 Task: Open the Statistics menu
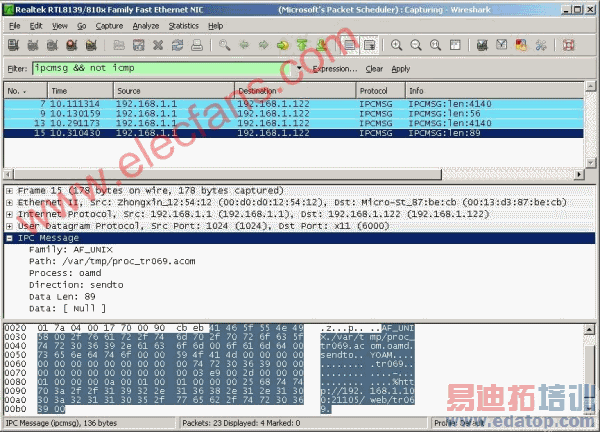[x=184, y=26]
